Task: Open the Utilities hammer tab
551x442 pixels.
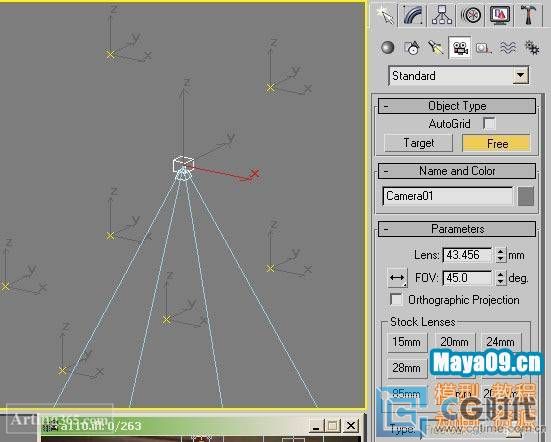Action: (x=528, y=15)
